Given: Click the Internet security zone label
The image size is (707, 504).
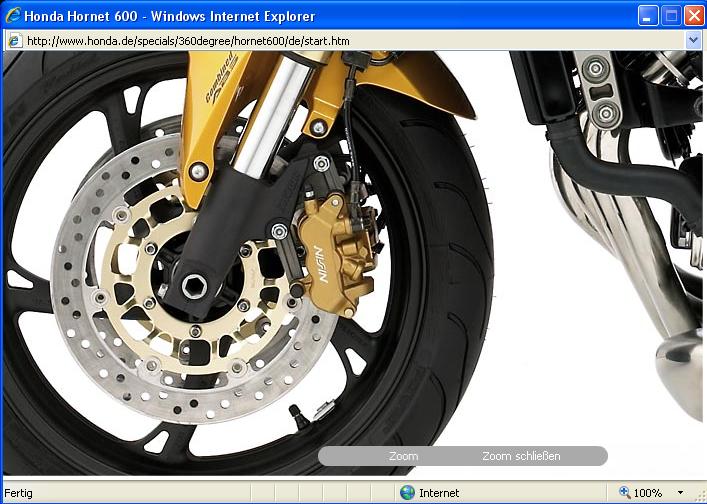Looking at the screenshot, I should [x=439, y=493].
